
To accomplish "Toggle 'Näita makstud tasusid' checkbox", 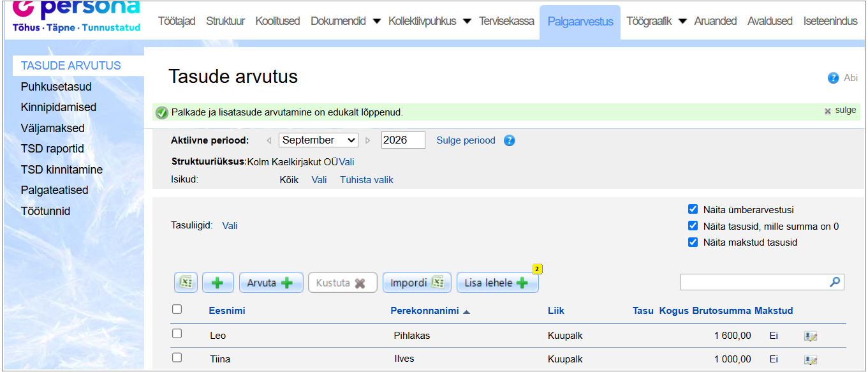I will [693, 242].
